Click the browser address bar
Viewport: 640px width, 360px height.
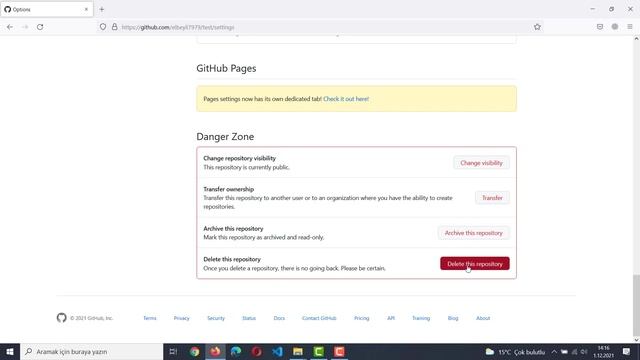click(x=320, y=27)
